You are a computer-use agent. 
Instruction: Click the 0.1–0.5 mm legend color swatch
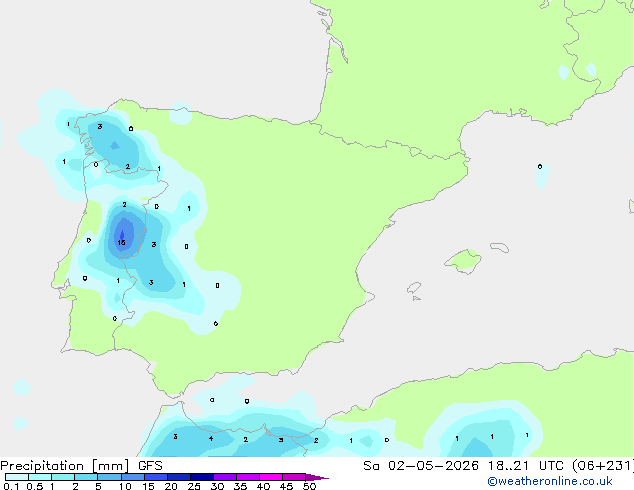tap(17, 477)
